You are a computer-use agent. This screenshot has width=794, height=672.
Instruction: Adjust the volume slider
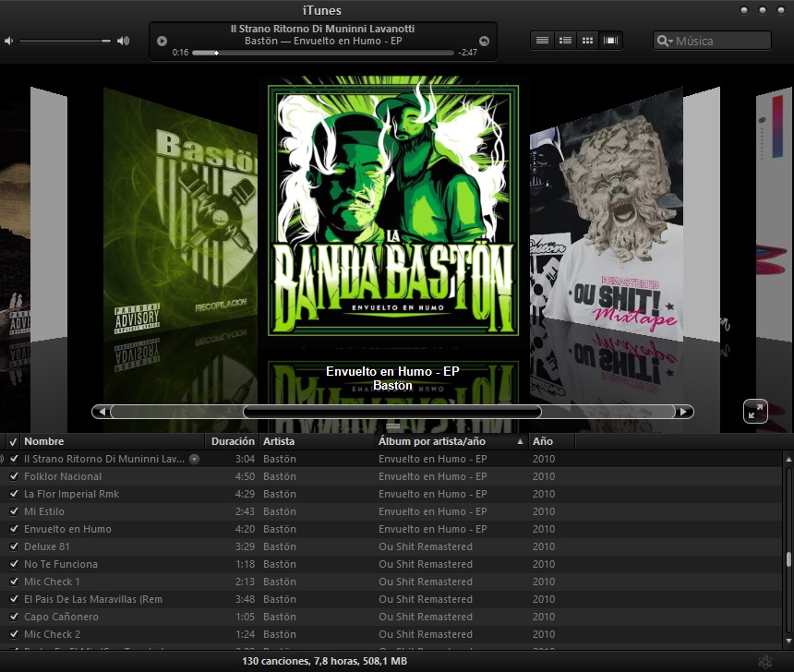[x=65, y=41]
